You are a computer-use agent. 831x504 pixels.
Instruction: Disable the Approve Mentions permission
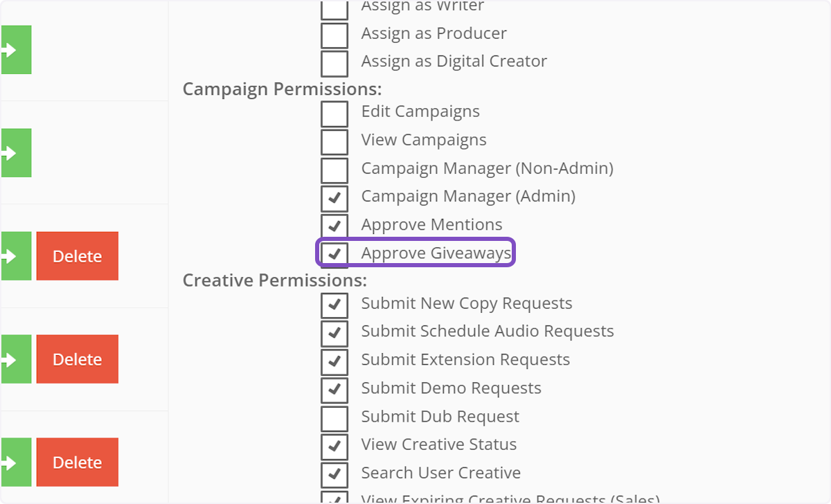pos(334,226)
